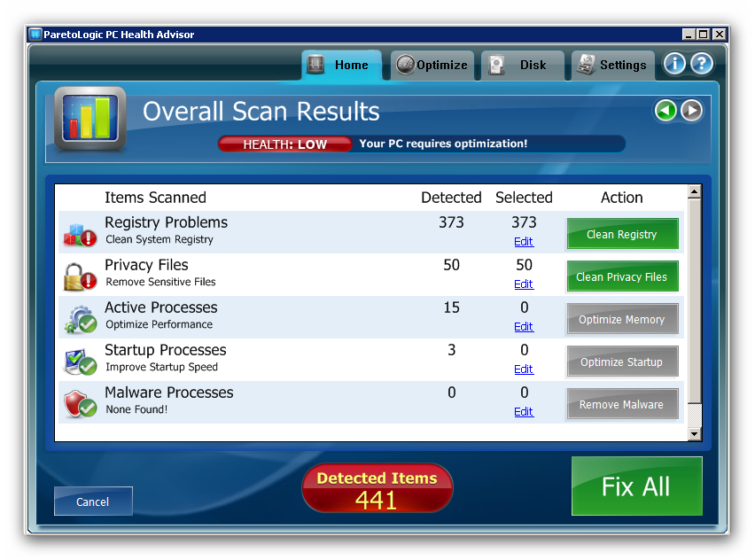
Task: Click the info icon in the header
Action: pos(674,64)
